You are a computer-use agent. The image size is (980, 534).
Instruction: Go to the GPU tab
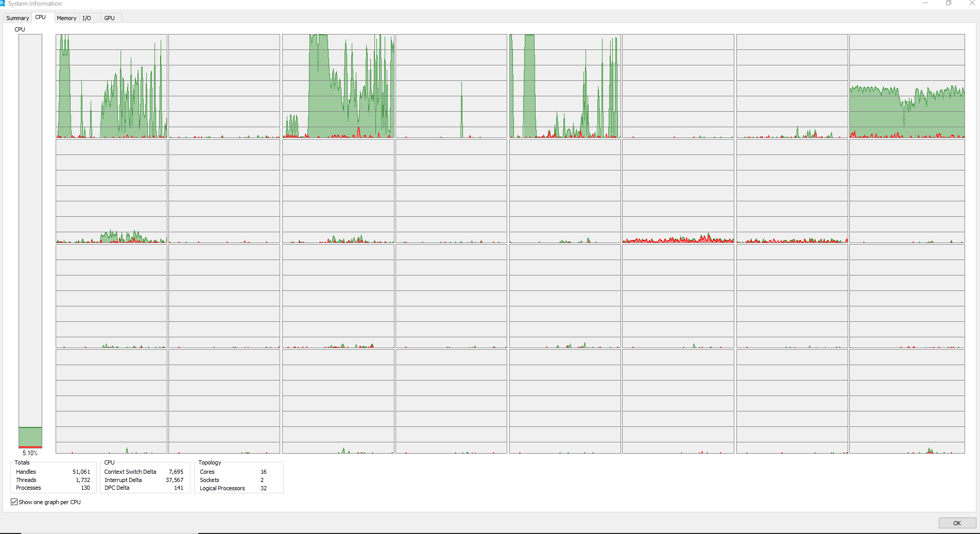click(x=109, y=18)
